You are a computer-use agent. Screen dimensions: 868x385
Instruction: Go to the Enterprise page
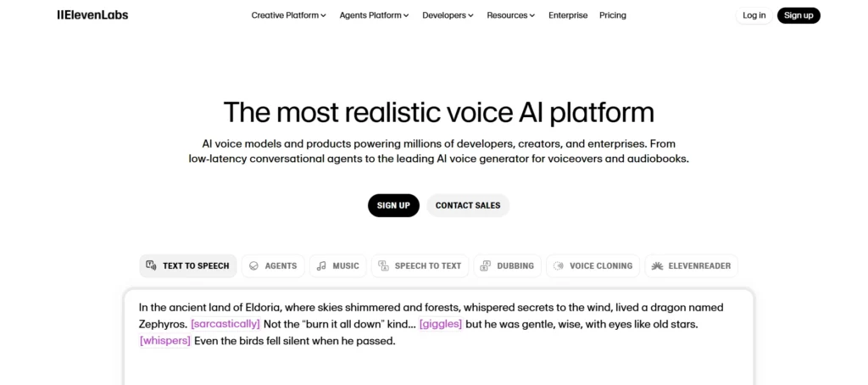click(568, 15)
